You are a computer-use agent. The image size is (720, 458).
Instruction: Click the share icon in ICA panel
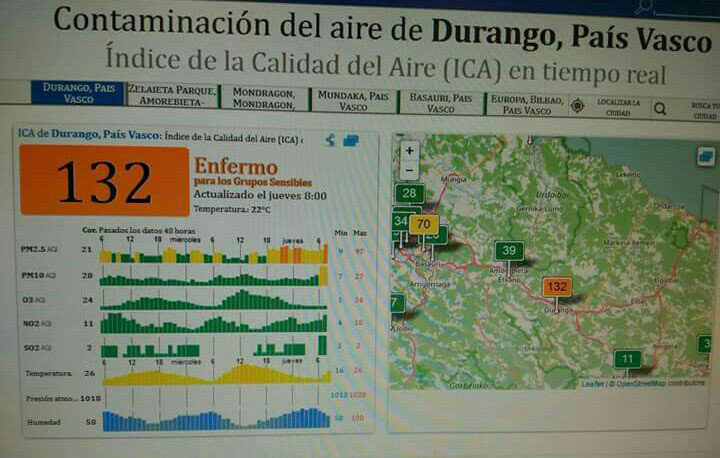[x=331, y=141]
